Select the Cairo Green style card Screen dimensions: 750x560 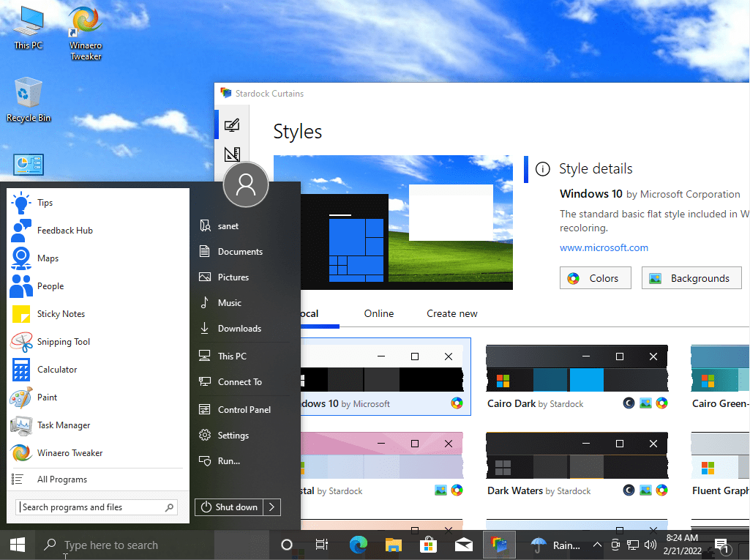pos(720,377)
